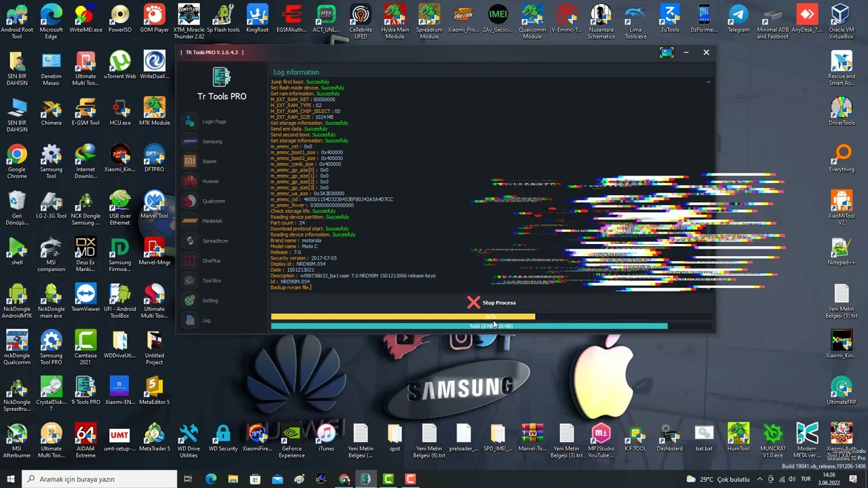868x488 pixels.
Task: Open the Windows Start menu
Action: [11, 479]
